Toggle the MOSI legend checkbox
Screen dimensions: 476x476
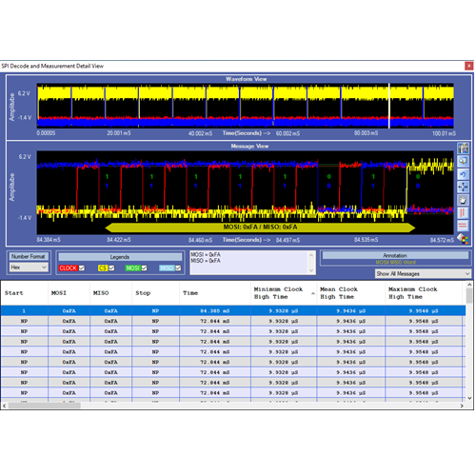click(x=144, y=268)
